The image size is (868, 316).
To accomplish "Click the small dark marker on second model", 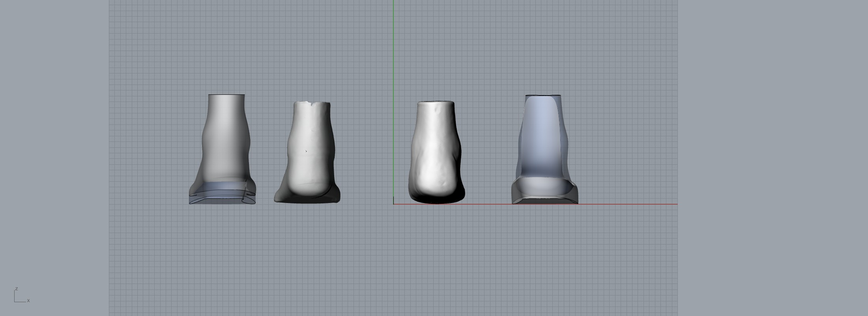I will click(306, 151).
